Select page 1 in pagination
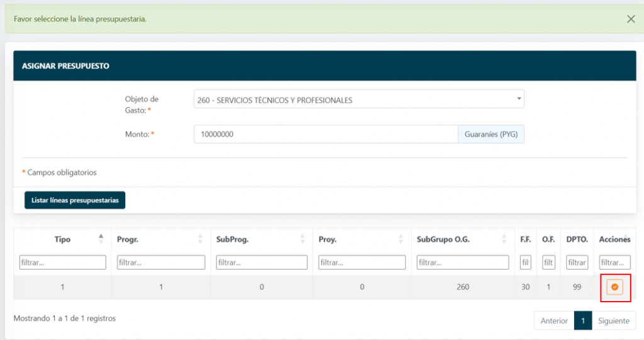This screenshot has width=644, height=340. [x=583, y=320]
